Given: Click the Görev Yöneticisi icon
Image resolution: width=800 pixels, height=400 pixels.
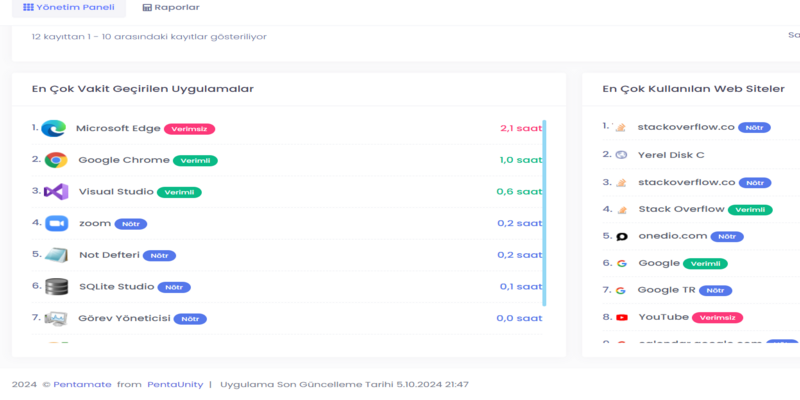Looking at the screenshot, I should click(56, 318).
